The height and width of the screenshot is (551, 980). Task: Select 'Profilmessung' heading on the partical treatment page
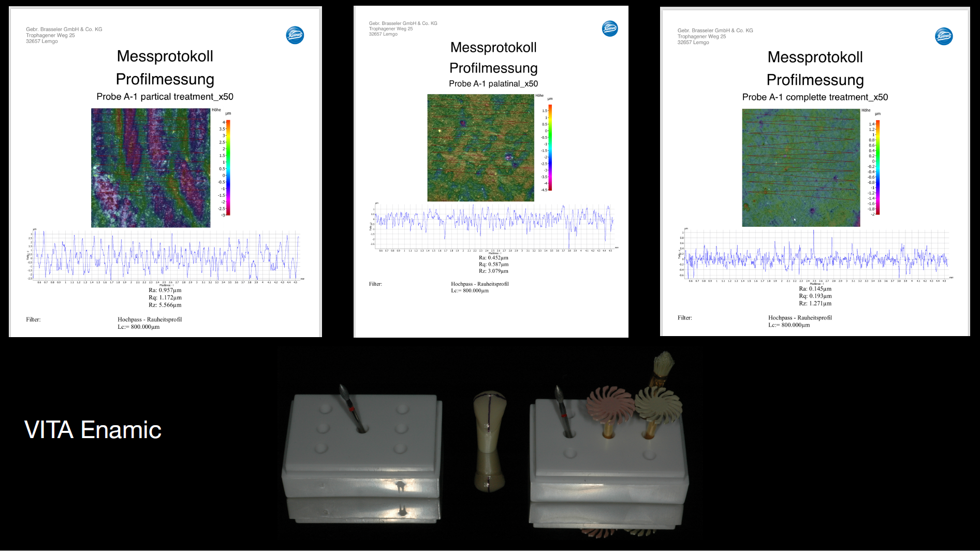click(165, 79)
